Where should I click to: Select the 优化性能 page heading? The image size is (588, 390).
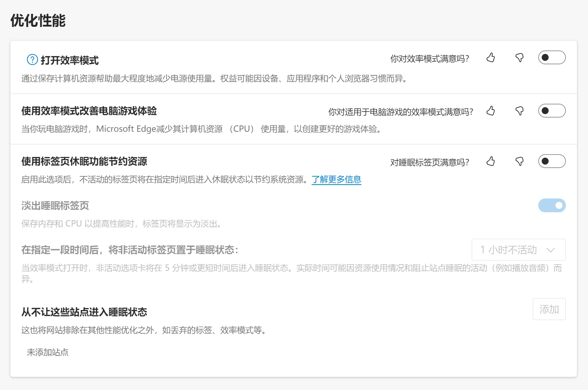click(38, 20)
